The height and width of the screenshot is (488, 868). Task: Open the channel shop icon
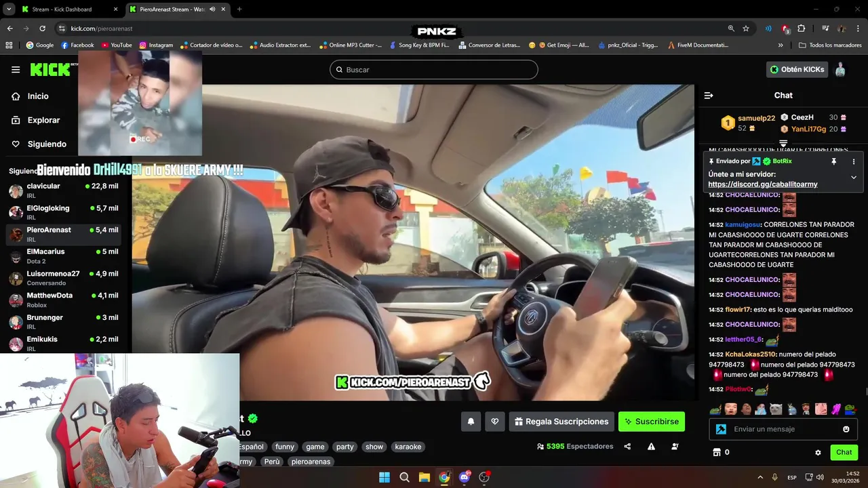pos(716,452)
